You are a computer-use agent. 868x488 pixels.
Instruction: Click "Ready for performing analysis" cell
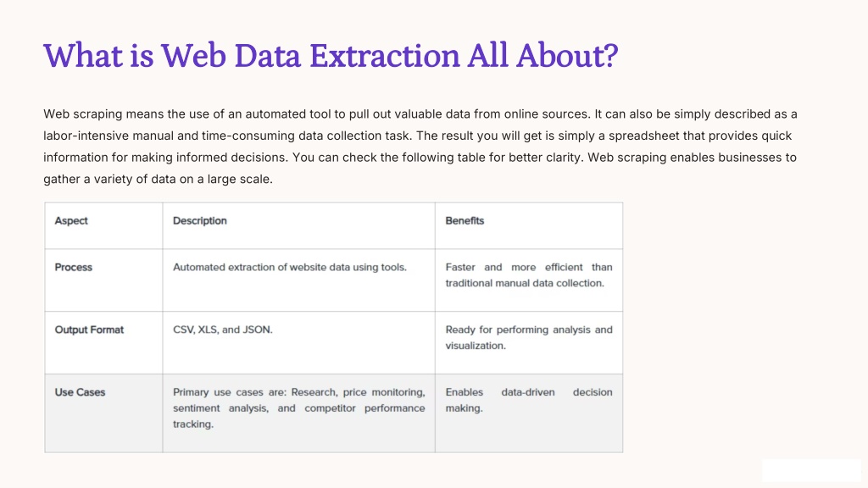(528, 337)
